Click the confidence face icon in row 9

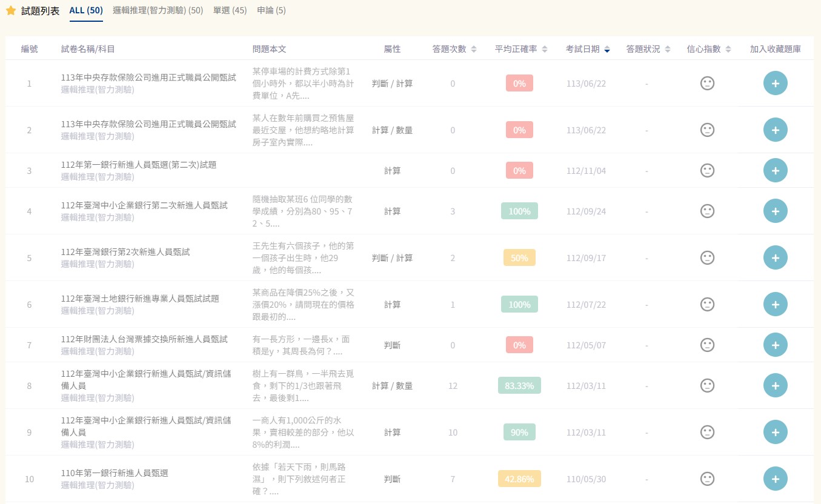[x=707, y=432]
